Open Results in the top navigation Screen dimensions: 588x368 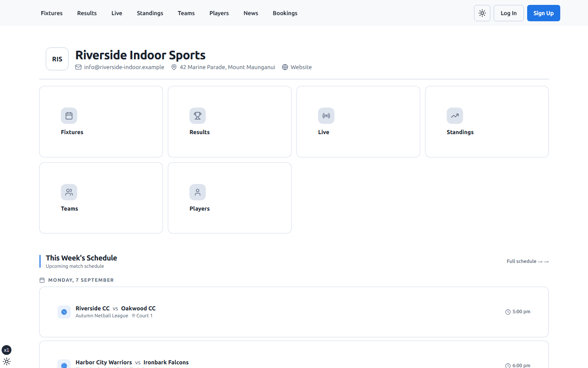click(x=87, y=13)
